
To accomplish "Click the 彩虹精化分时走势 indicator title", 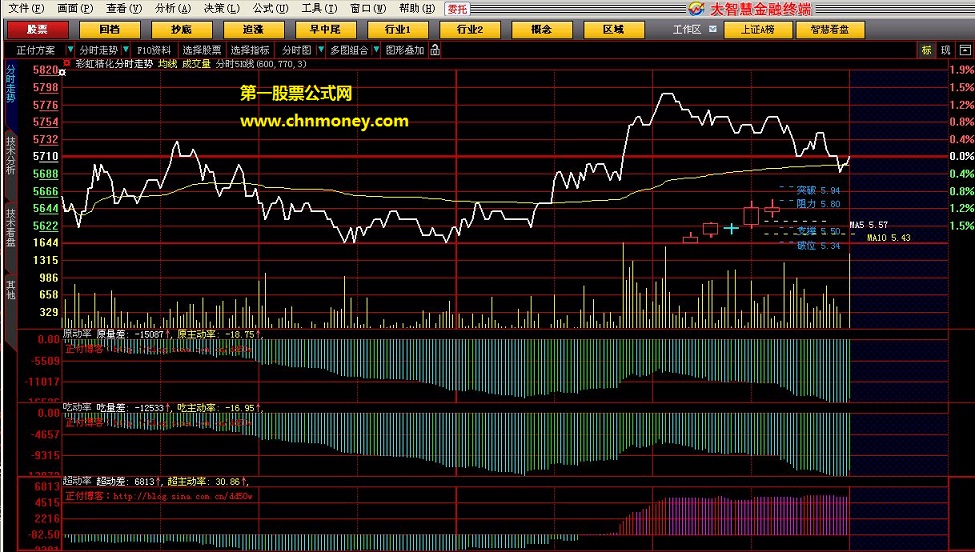I will coord(114,64).
